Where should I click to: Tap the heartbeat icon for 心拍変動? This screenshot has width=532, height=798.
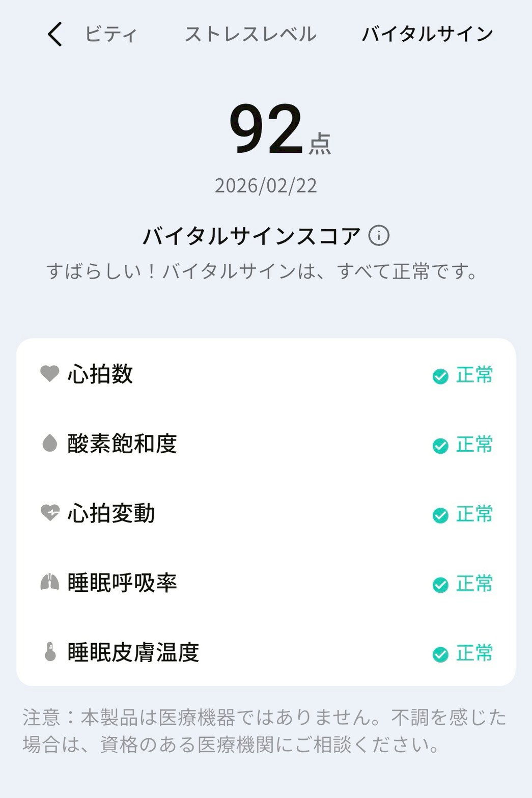coord(50,512)
